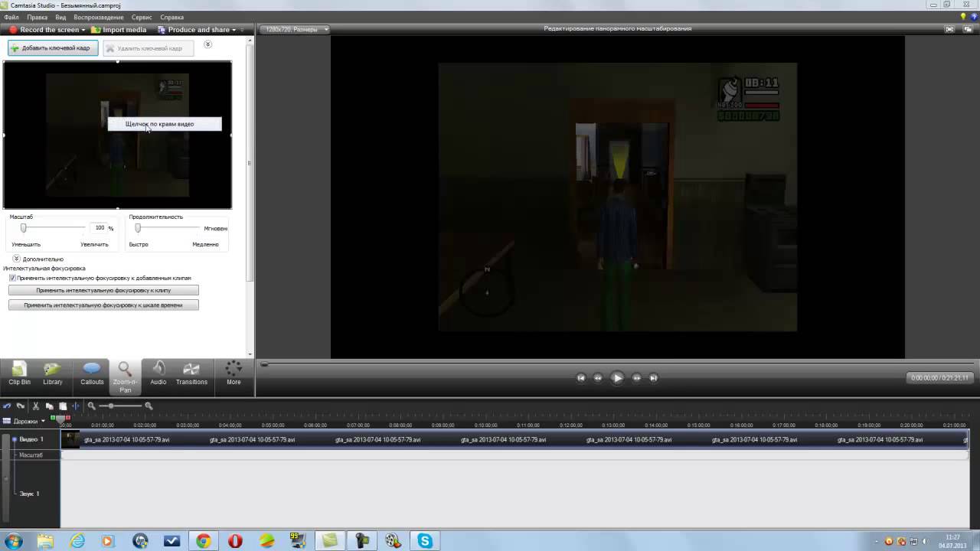
Task: Click green selection-start marker on playhead
Action: pos(54,418)
